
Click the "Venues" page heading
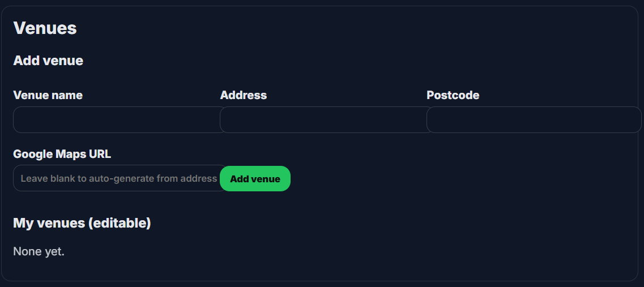click(45, 28)
